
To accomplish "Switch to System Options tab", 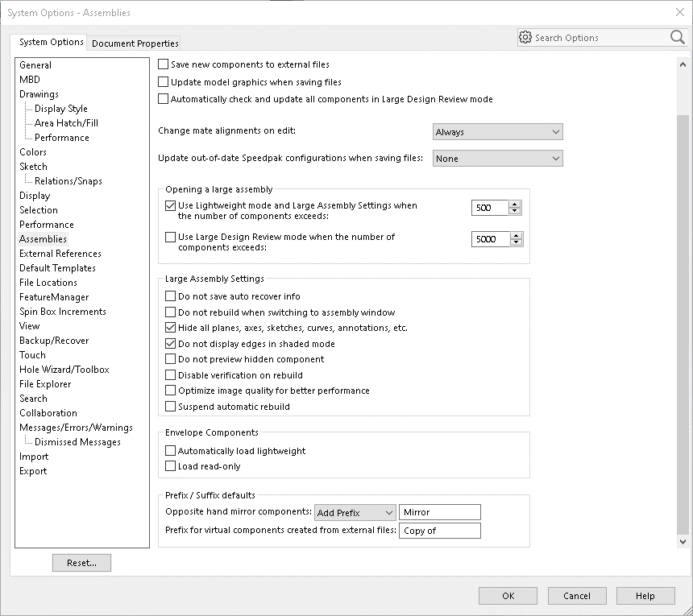I will [x=52, y=42].
